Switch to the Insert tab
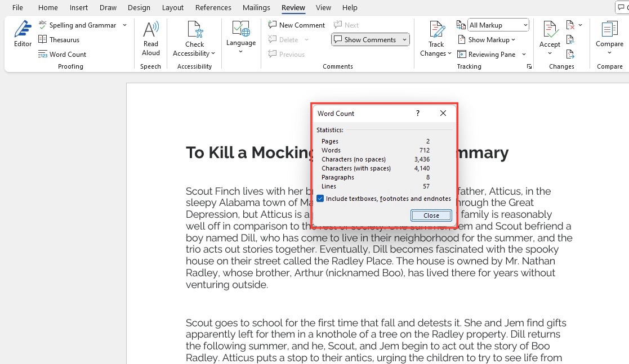629x364 pixels. coord(79,8)
